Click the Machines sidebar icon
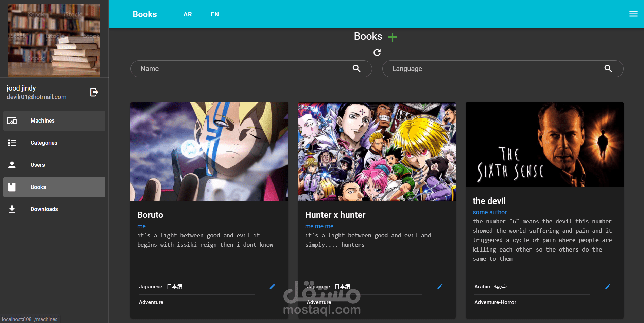 (12, 121)
